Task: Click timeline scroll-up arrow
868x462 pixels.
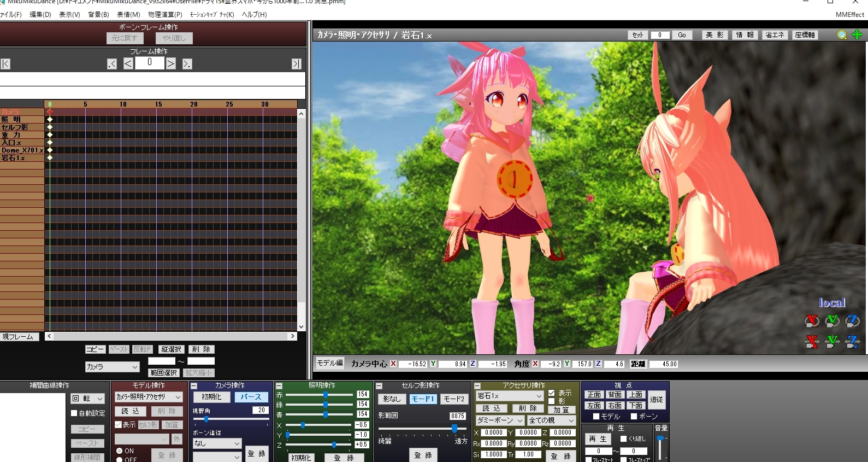Action: click(301, 113)
